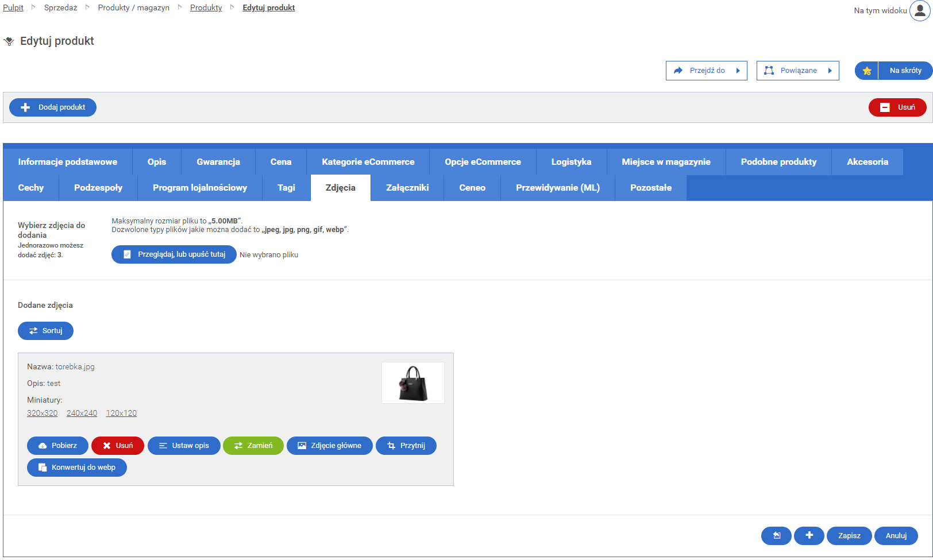
Task: Open the Miejsce w magazynie tab
Action: pos(666,162)
